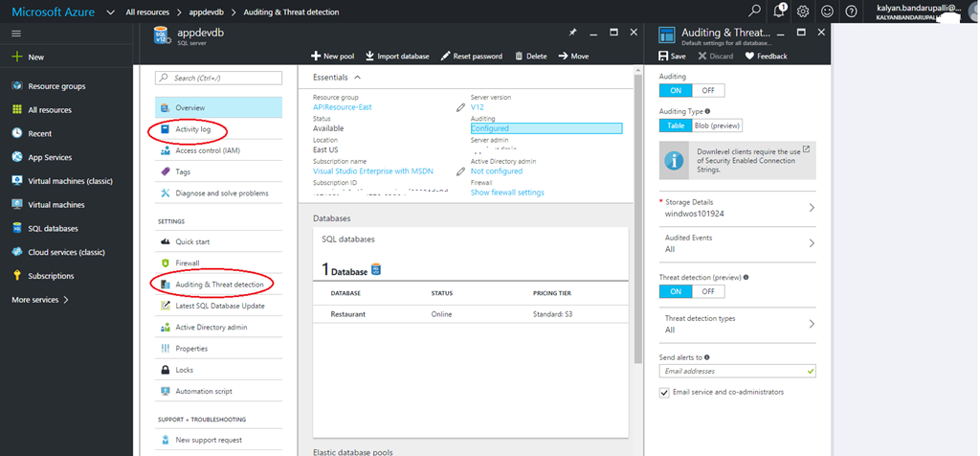Expand Threat detection types chevron
This screenshot has width=980, height=456.
click(812, 324)
